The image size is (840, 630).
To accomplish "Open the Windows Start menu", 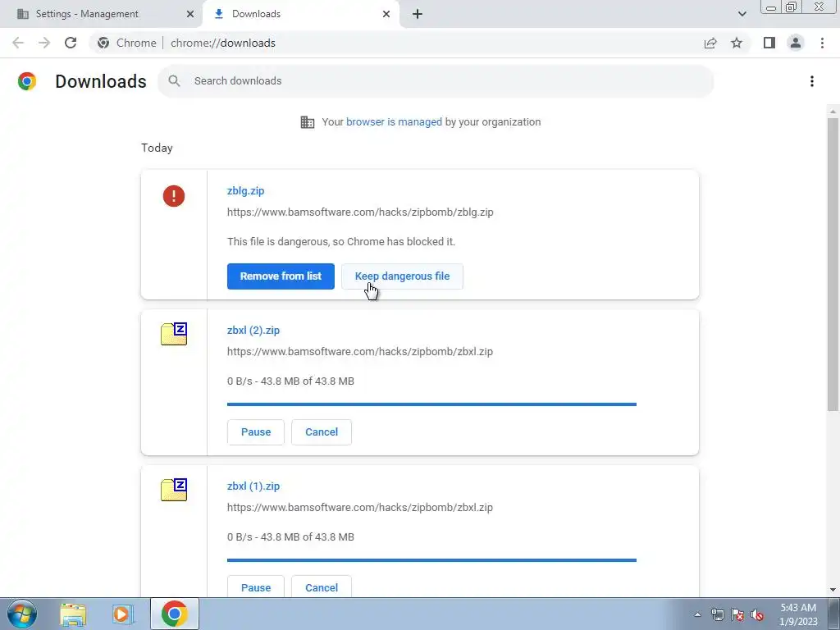I will pos(21,614).
